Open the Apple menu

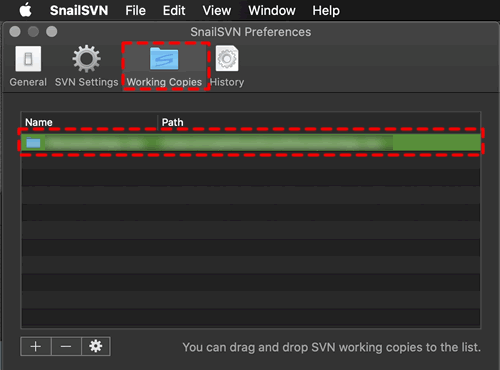(x=26, y=10)
